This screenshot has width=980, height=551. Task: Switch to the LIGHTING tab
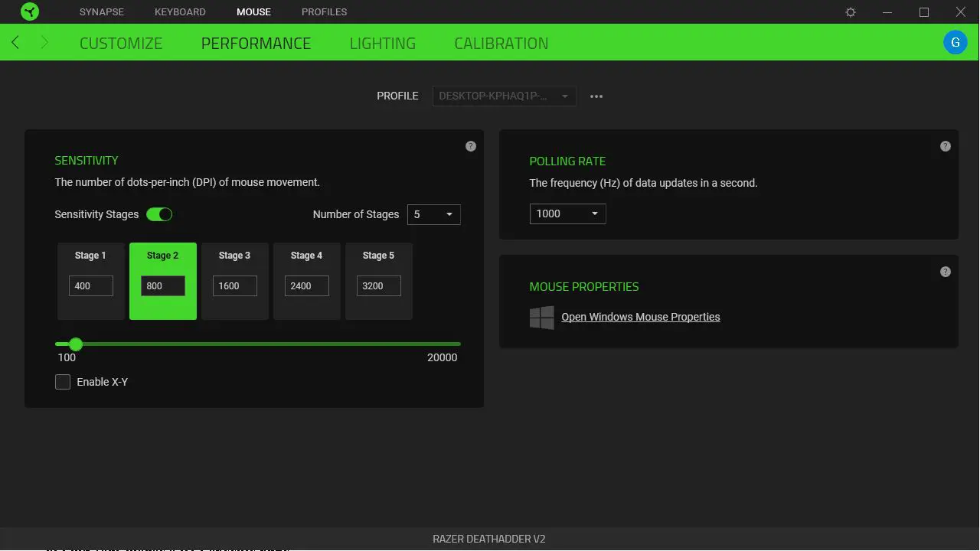click(382, 43)
